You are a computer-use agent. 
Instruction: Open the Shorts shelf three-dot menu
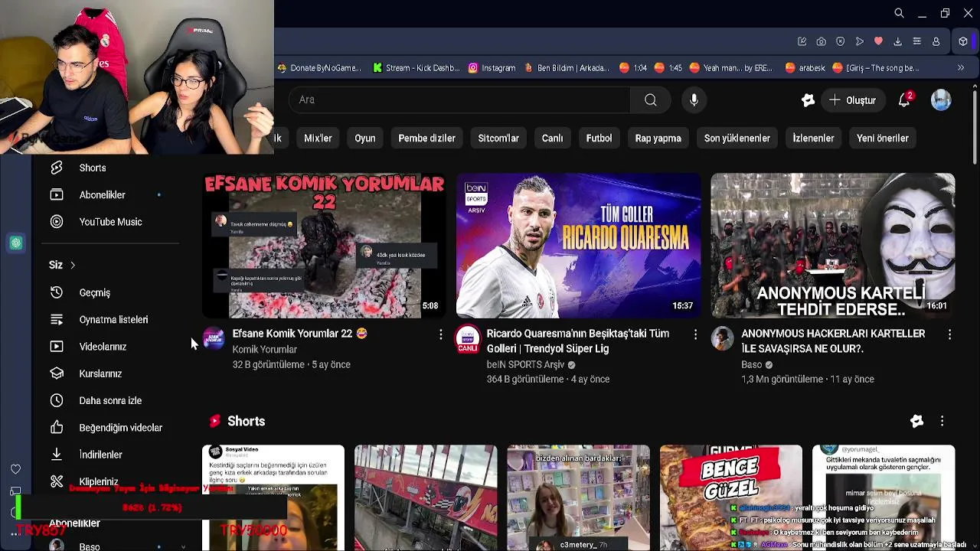(942, 421)
